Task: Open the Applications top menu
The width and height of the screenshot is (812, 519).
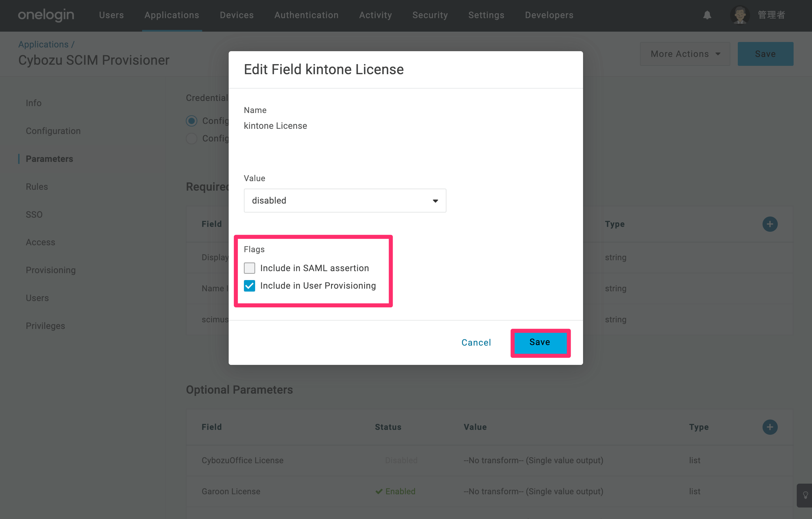Action: point(172,15)
